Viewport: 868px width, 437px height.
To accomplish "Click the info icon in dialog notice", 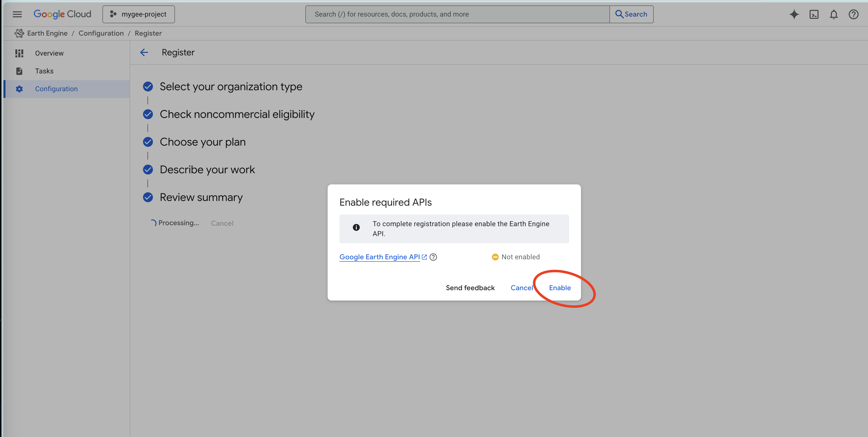I will [x=356, y=228].
